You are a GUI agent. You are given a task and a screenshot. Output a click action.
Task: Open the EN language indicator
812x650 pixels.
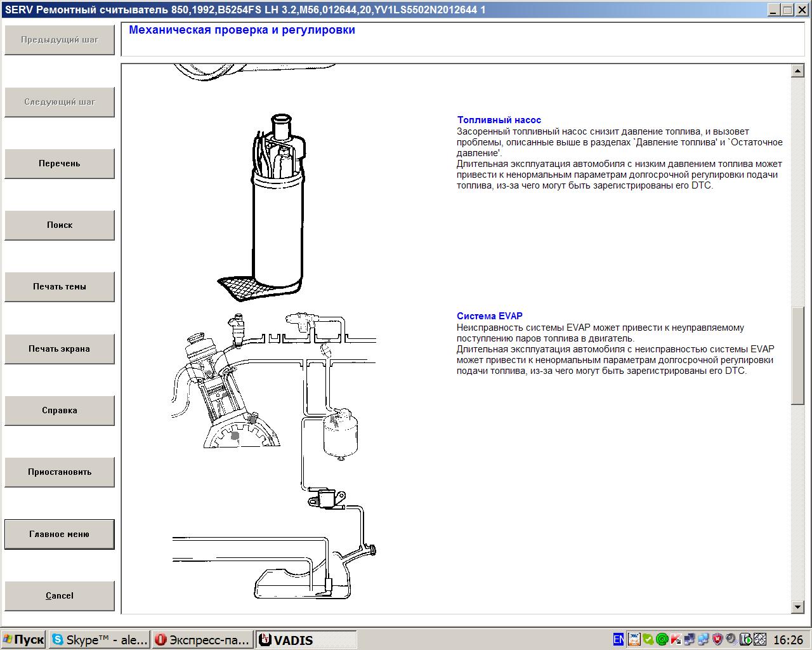tap(619, 639)
